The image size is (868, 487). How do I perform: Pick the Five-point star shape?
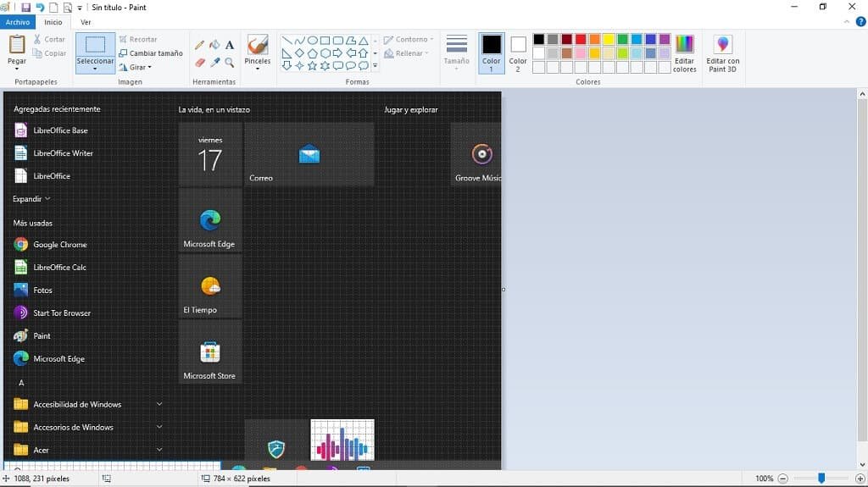point(312,66)
